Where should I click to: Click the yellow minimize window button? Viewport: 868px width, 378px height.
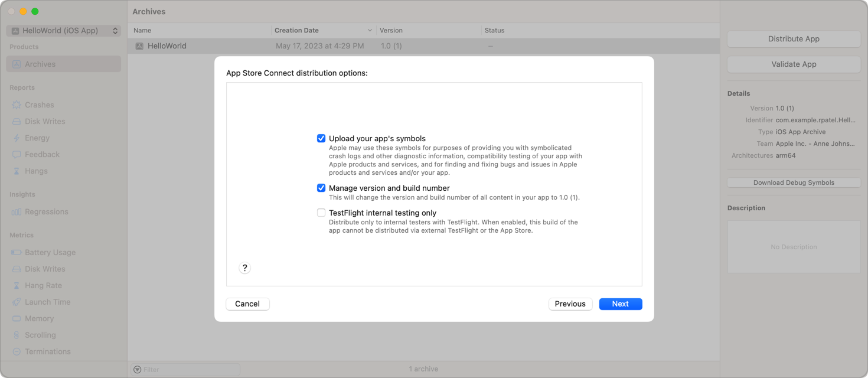[23, 11]
